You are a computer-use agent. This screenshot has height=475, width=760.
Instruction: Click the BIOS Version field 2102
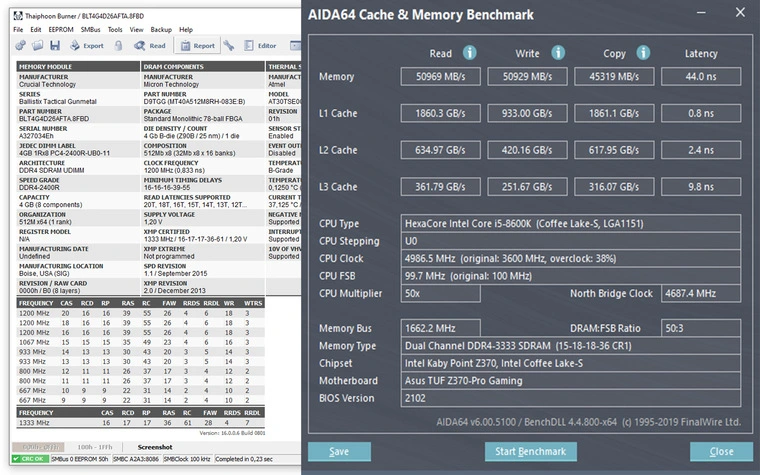pyautogui.click(x=570, y=398)
